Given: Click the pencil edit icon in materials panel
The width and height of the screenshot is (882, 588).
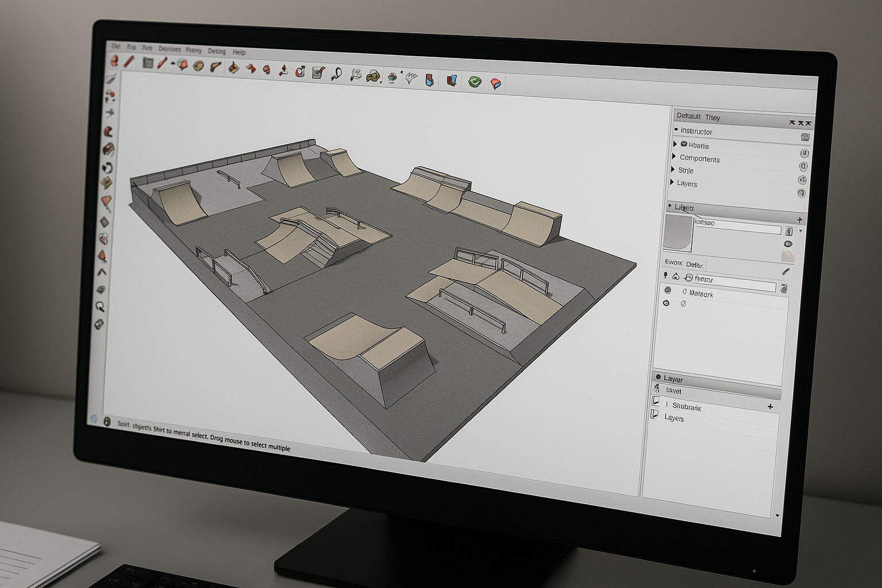Looking at the screenshot, I should 785,272.
